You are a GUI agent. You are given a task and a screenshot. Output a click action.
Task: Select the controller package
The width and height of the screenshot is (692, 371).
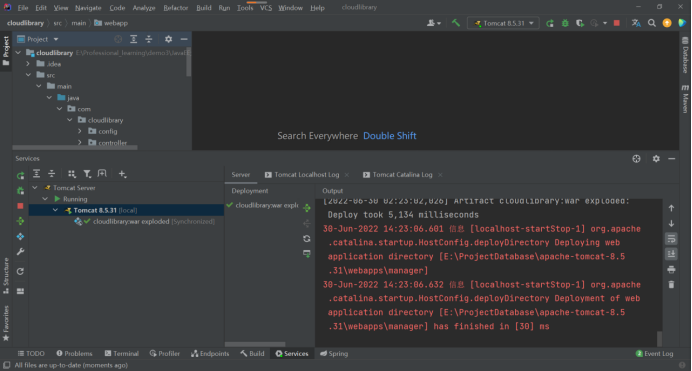point(113,143)
